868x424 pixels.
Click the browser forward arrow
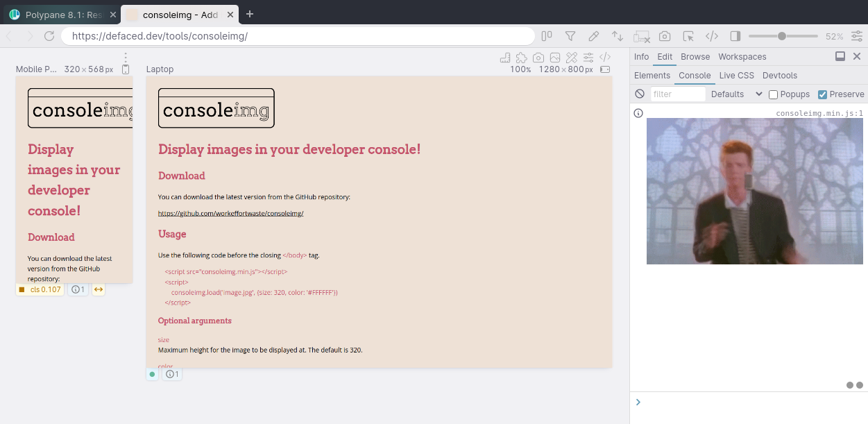30,36
